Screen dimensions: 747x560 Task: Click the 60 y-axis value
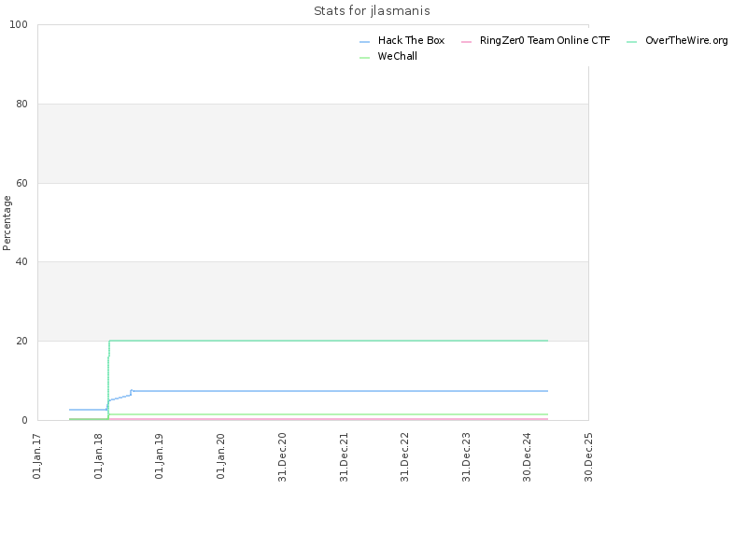(21, 183)
